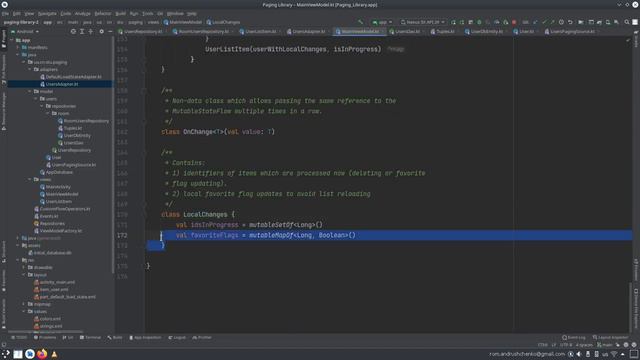640x360 pixels.
Task: Collapse the model folder in tree
Action: point(30,91)
